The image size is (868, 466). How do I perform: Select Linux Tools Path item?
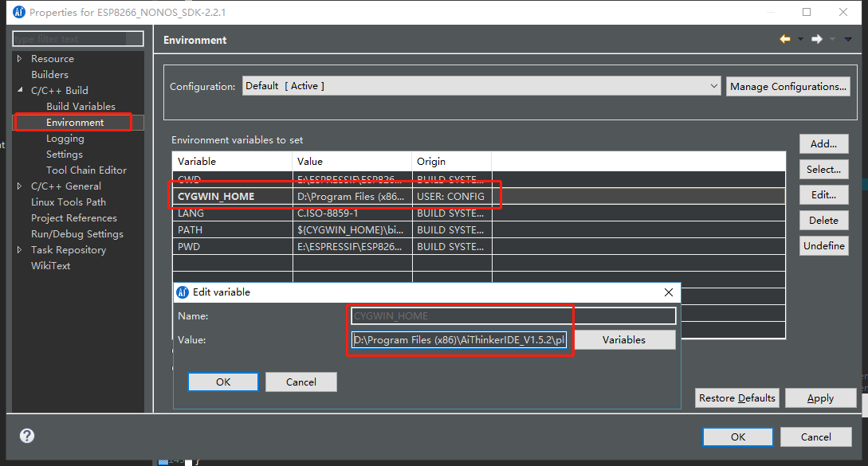tap(68, 202)
